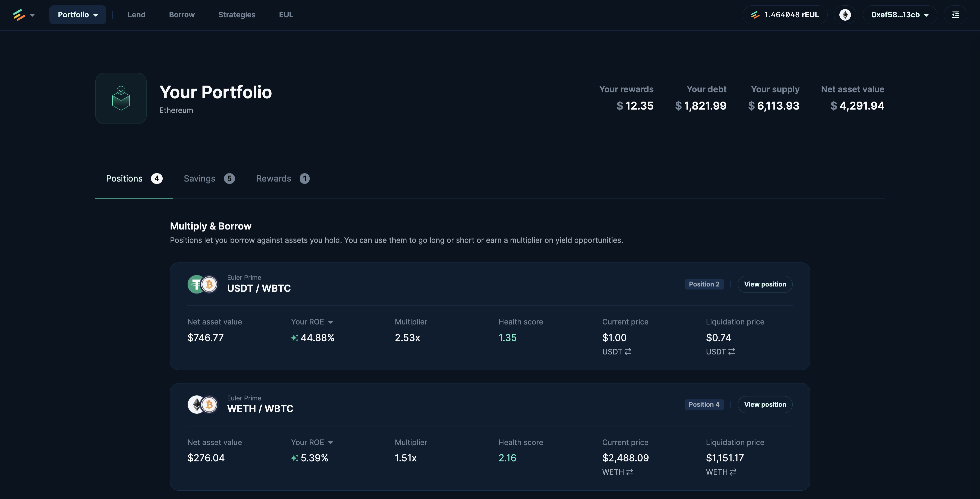Click the Position 2 badge

tap(704, 284)
